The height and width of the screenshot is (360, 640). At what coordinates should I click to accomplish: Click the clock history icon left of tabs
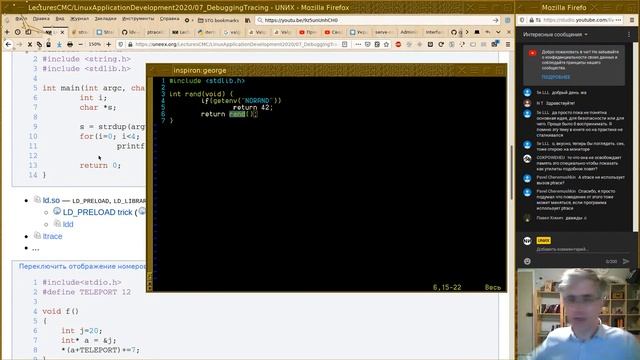click(18, 32)
